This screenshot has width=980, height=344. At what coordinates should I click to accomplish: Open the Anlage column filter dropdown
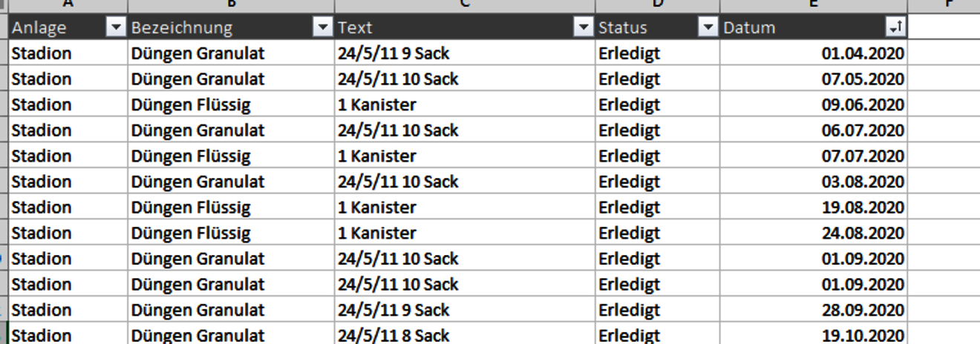[116, 28]
